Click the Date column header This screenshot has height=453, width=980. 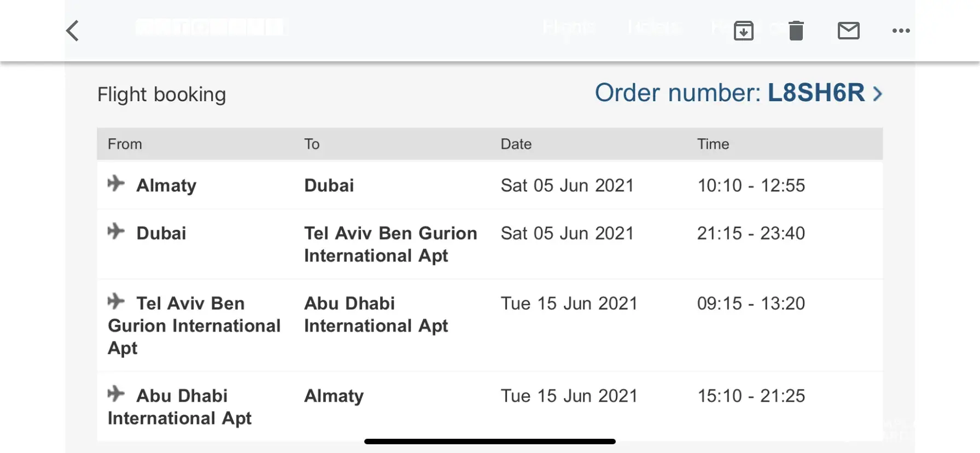click(516, 144)
